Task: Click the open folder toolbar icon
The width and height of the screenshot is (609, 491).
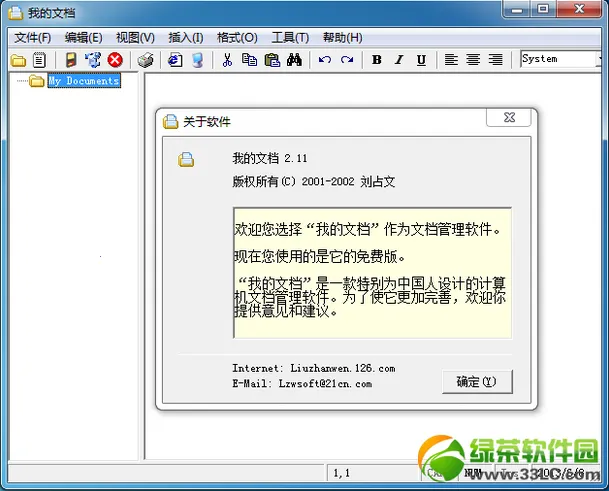Action: pyautogui.click(x=18, y=60)
